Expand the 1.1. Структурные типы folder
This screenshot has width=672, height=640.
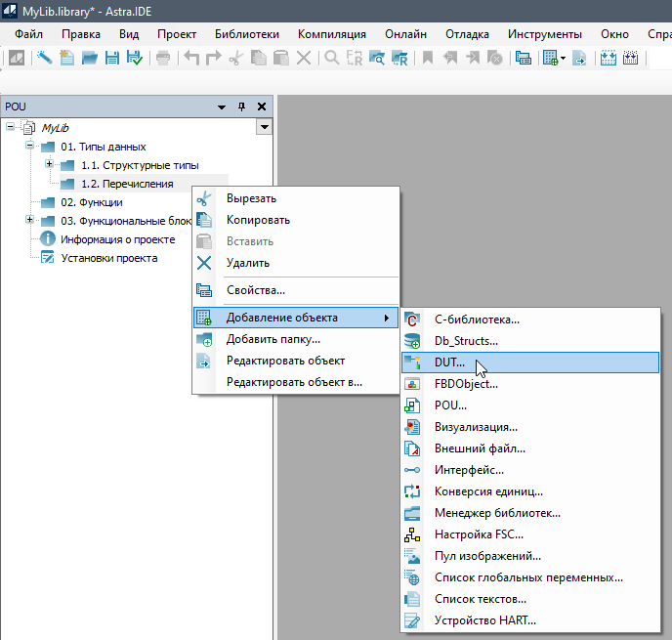click(50, 164)
